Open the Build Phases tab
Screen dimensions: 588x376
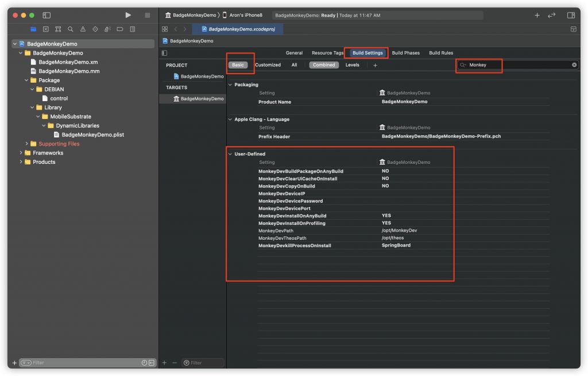(x=406, y=53)
